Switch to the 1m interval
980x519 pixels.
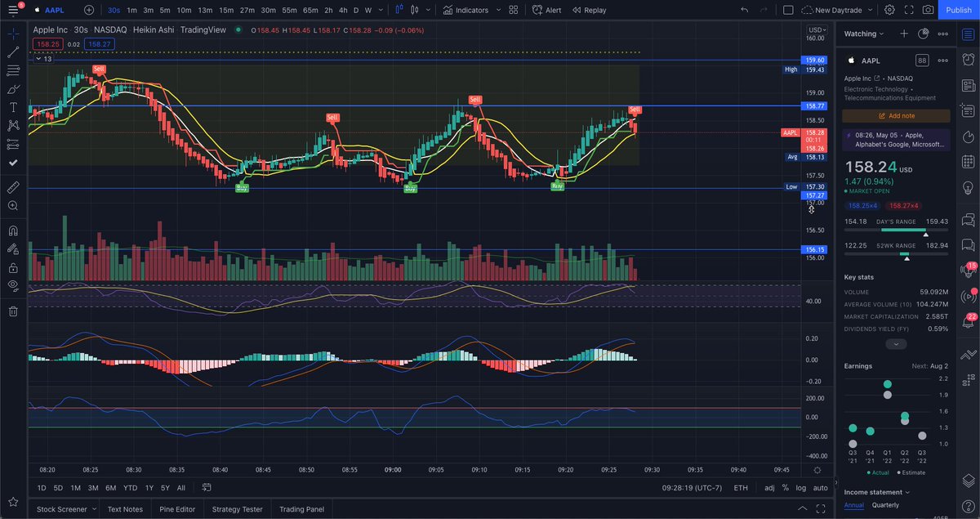[x=131, y=10]
